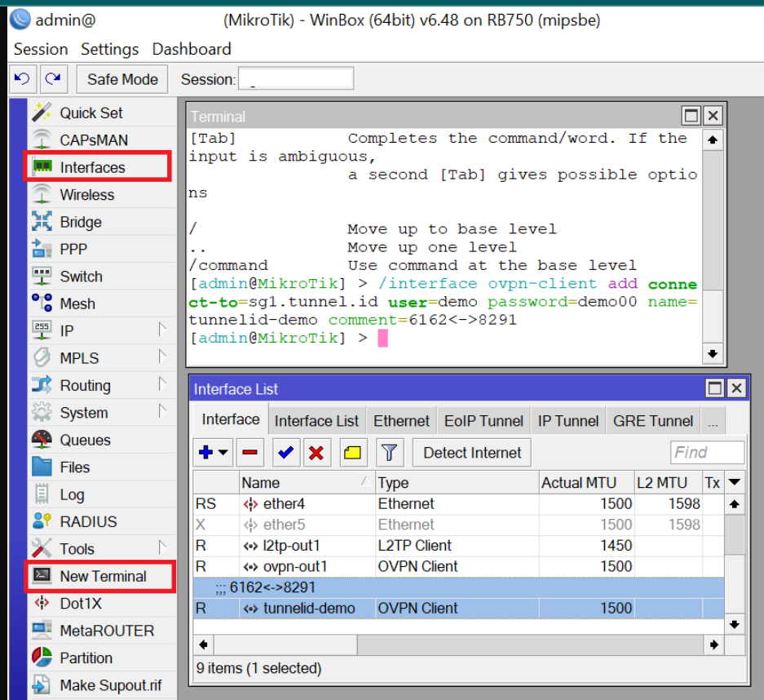The image size is (764, 700).
Task: Sort by the Name column header
Action: (x=307, y=483)
